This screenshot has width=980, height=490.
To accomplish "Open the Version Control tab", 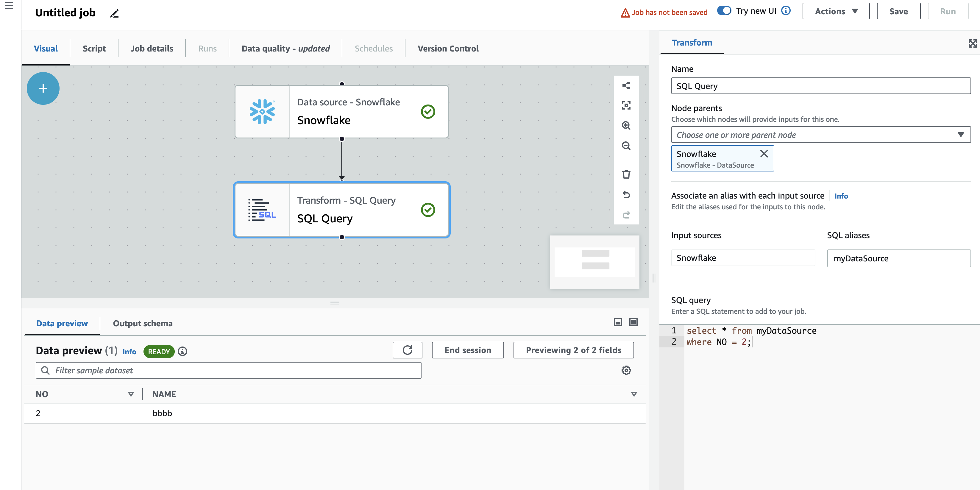I will (x=448, y=48).
